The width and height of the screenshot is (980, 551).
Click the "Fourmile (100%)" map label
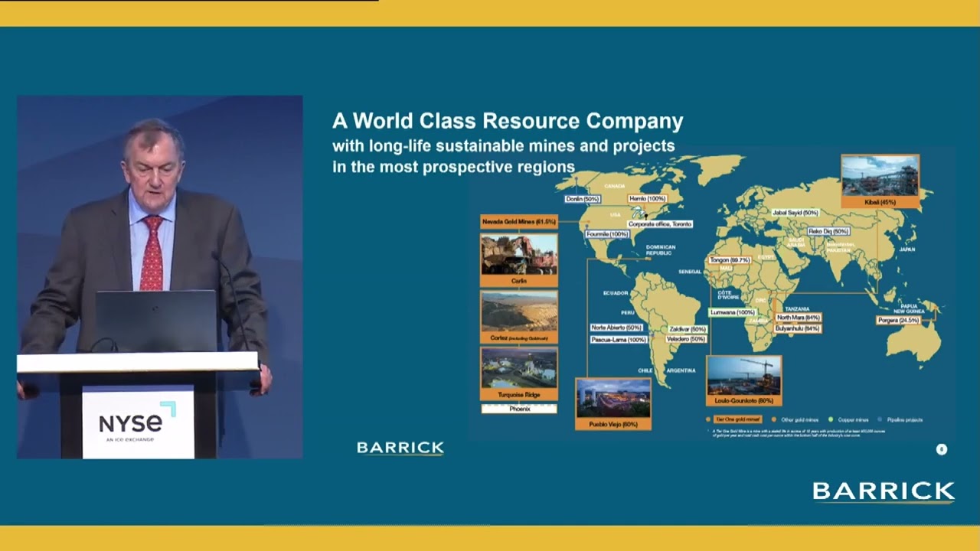tap(608, 234)
